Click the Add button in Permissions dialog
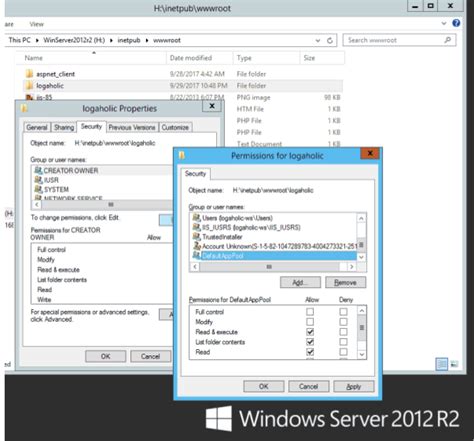The image size is (474, 441). click(x=300, y=282)
